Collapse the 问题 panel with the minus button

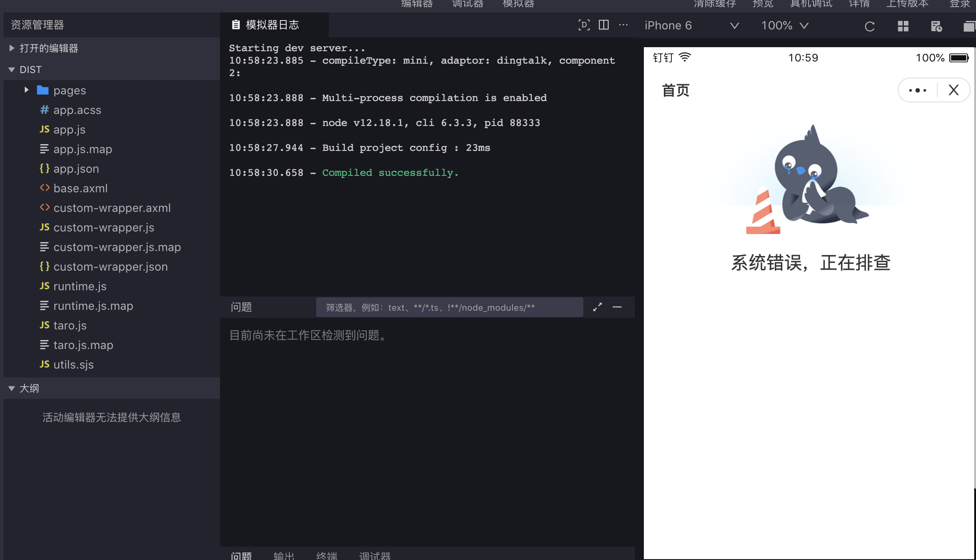[617, 307]
